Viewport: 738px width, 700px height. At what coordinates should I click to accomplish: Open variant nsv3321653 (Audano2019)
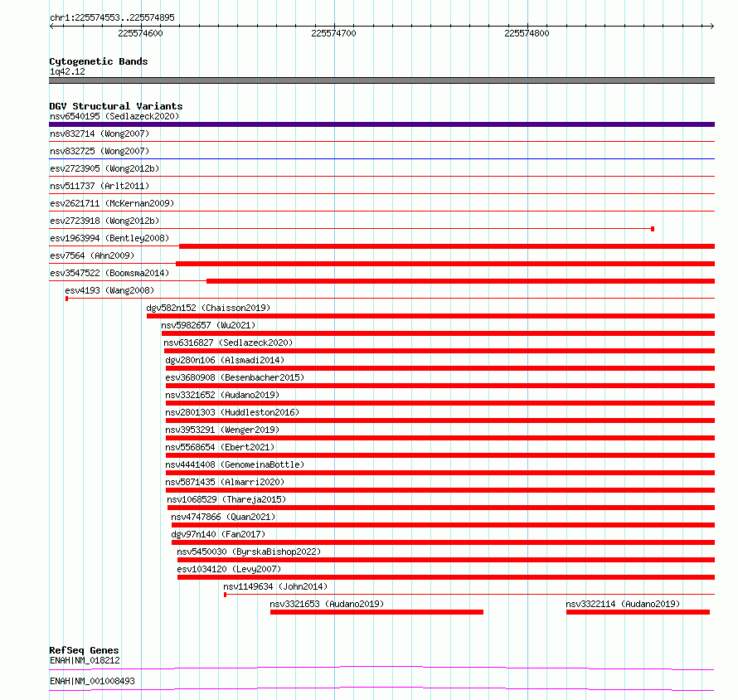pyautogui.click(x=327, y=604)
